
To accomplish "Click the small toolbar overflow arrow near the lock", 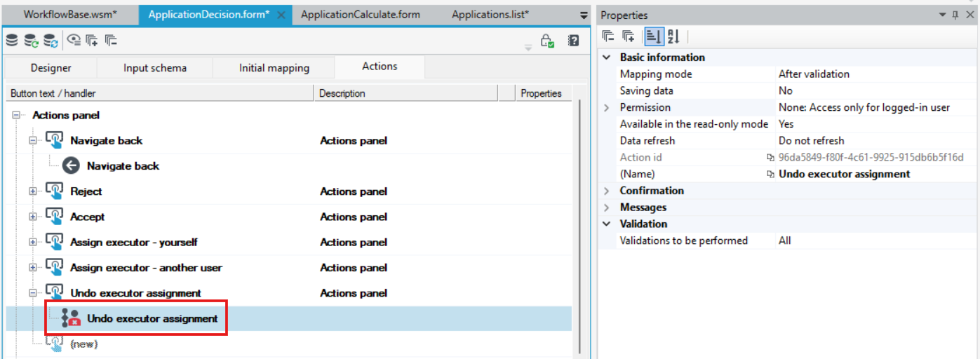I will coord(528,48).
